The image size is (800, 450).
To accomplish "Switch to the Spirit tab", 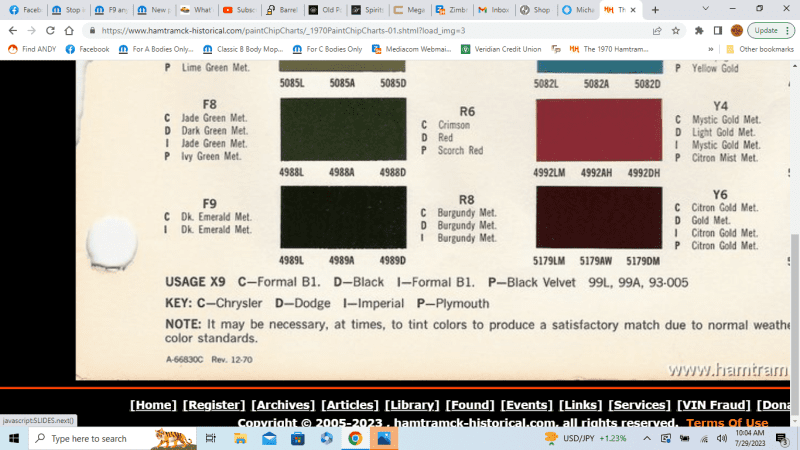I will (x=367, y=10).
